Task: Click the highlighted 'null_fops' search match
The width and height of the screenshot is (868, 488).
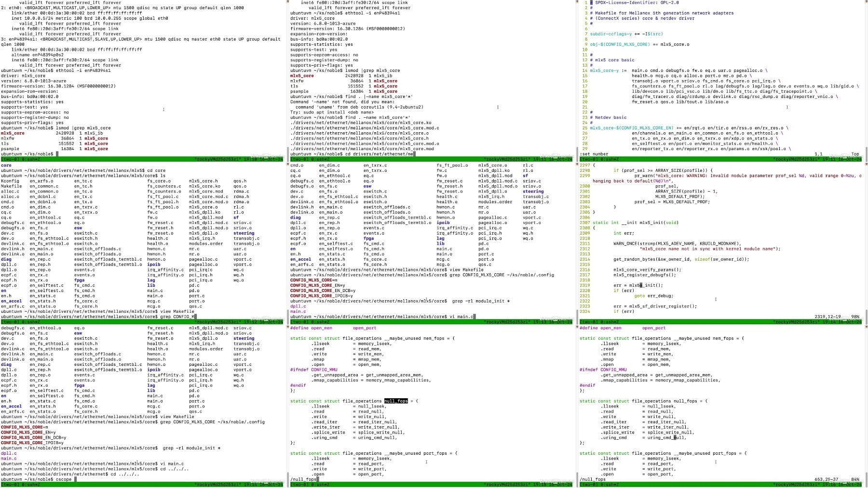Action: tap(396, 401)
